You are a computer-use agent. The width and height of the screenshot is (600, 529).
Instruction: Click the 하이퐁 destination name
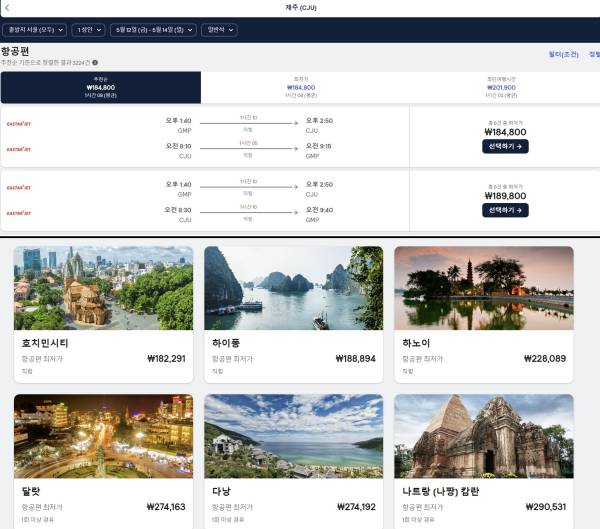(226, 343)
